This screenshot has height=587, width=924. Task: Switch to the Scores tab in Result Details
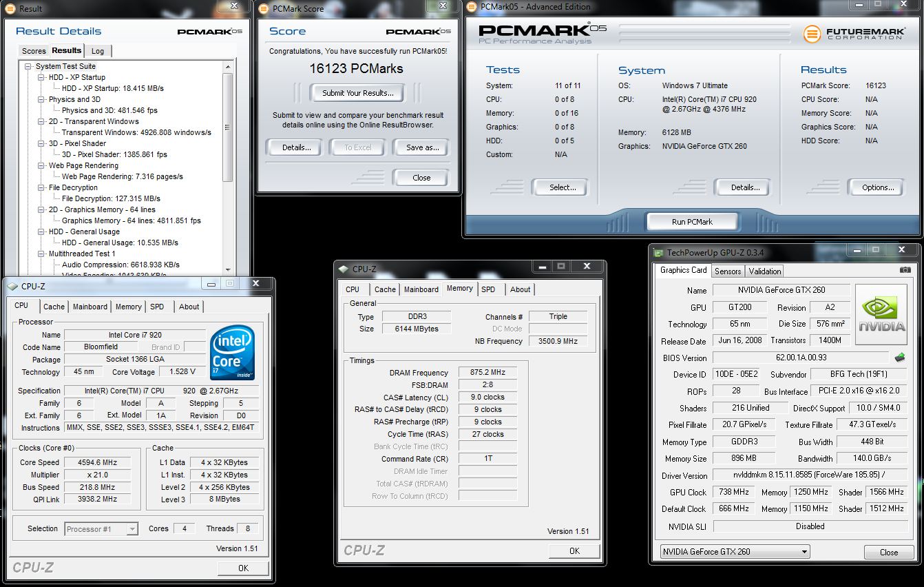33,51
